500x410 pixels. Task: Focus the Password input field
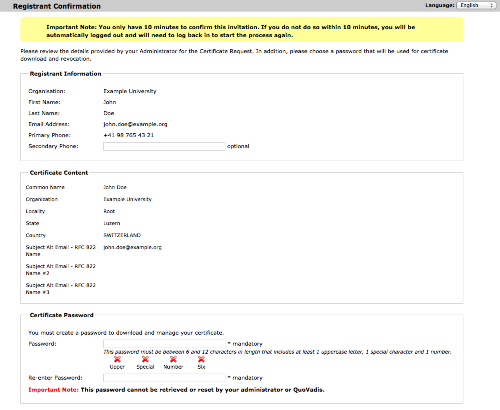[x=164, y=344]
